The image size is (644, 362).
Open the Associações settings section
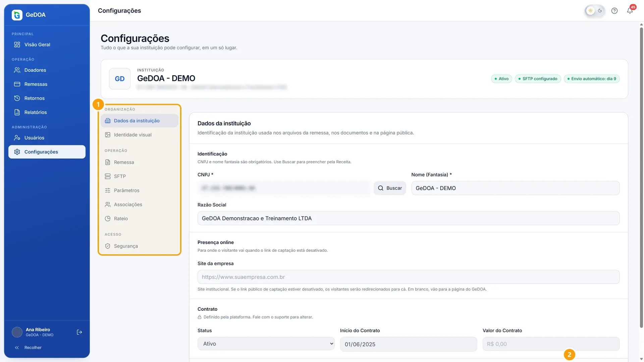click(x=140, y=204)
